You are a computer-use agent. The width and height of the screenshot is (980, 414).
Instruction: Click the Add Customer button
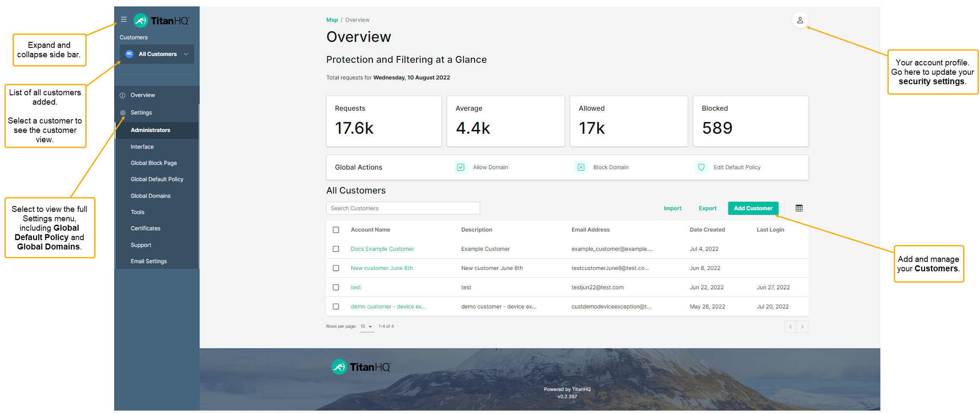pyautogui.click(x=753, y=208)
